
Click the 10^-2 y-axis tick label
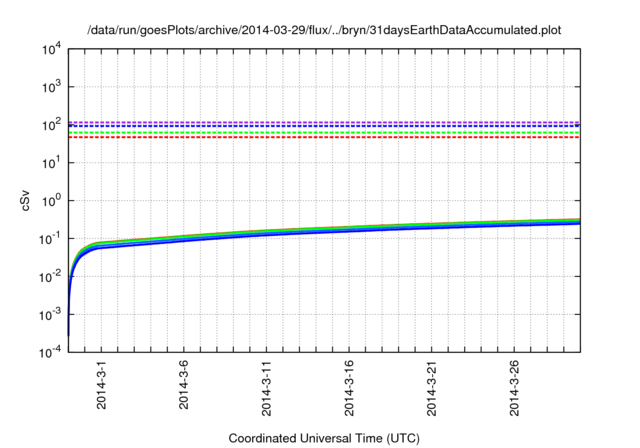50,277
